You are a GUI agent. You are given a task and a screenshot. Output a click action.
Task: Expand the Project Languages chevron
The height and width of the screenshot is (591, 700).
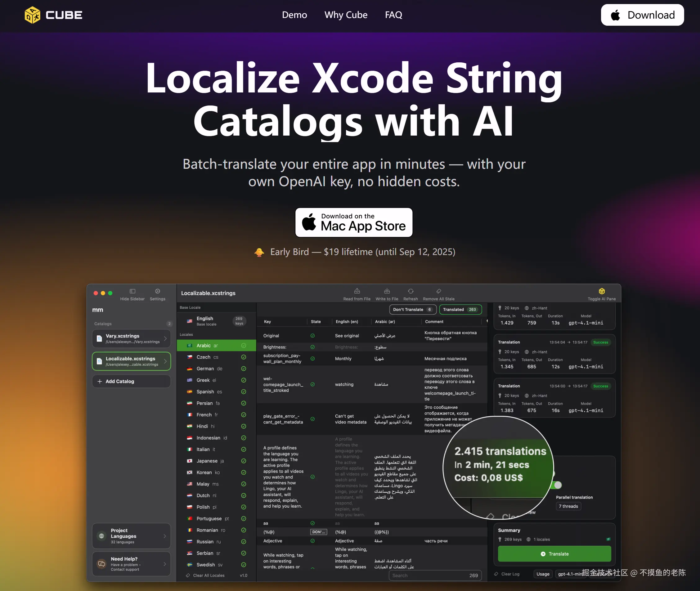(x=165, y=536)
